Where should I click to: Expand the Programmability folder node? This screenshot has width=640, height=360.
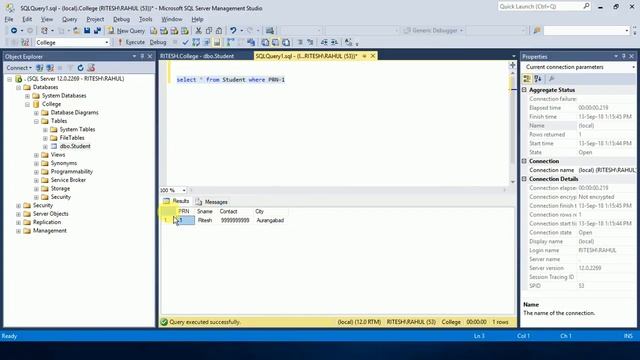[36, 172]
